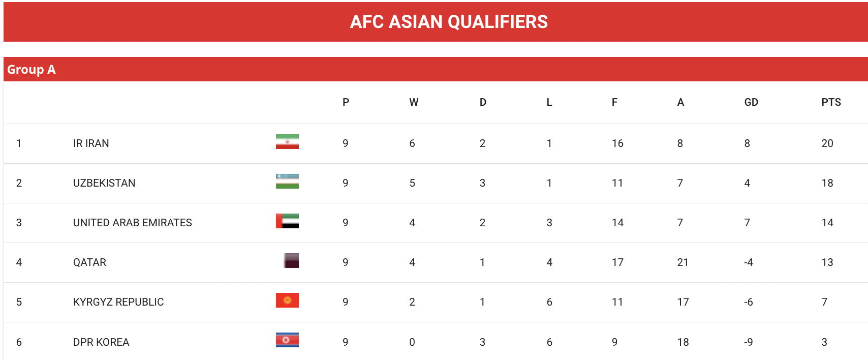The image size is (868, 360).
Task: Click the Kyrgyz Republic flag icon
Action: 287,300
